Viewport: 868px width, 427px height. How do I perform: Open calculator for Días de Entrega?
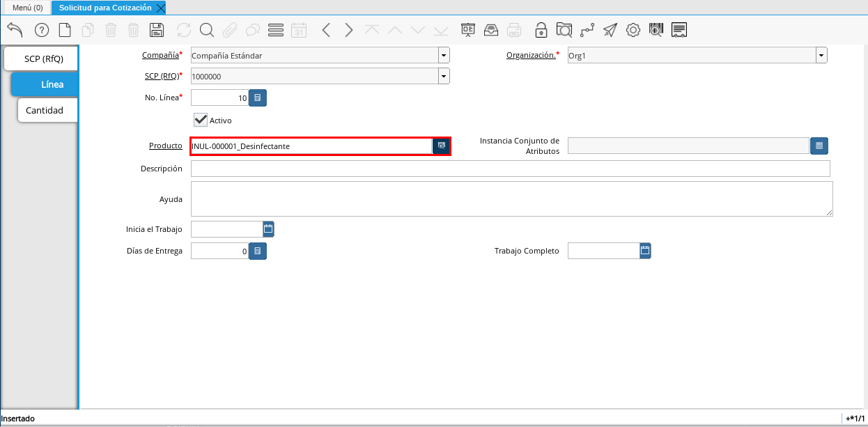click(x=258, y=251)
